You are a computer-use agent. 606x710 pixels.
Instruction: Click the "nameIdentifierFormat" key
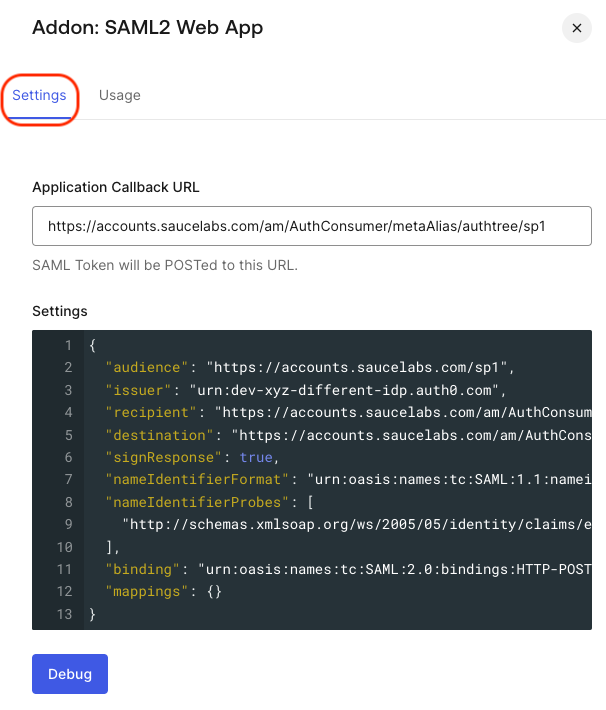click(197, 479)
